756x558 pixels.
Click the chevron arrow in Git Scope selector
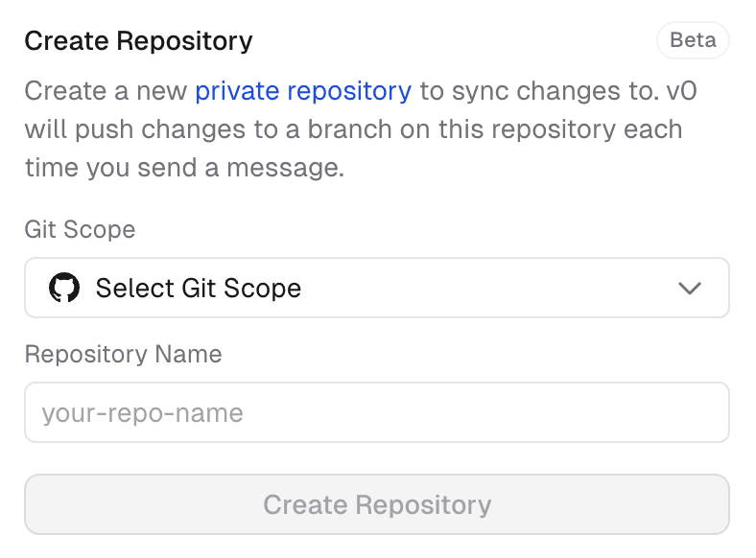click(690, 288)
